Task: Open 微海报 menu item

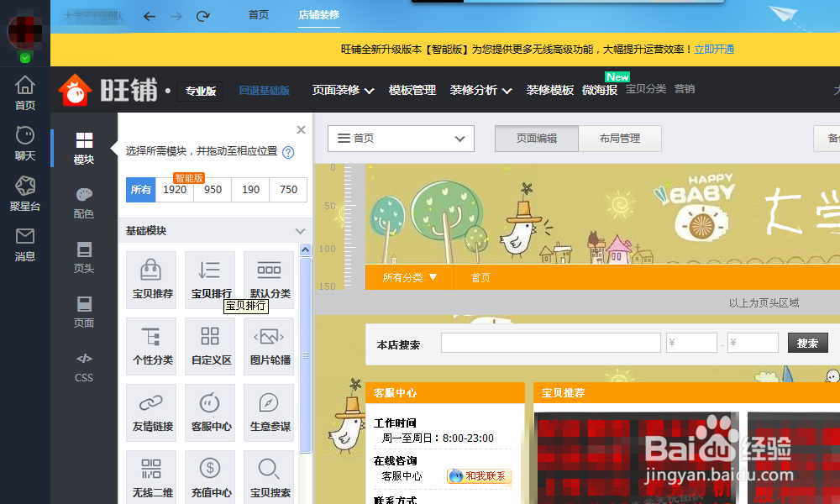Action: point(600,90)
